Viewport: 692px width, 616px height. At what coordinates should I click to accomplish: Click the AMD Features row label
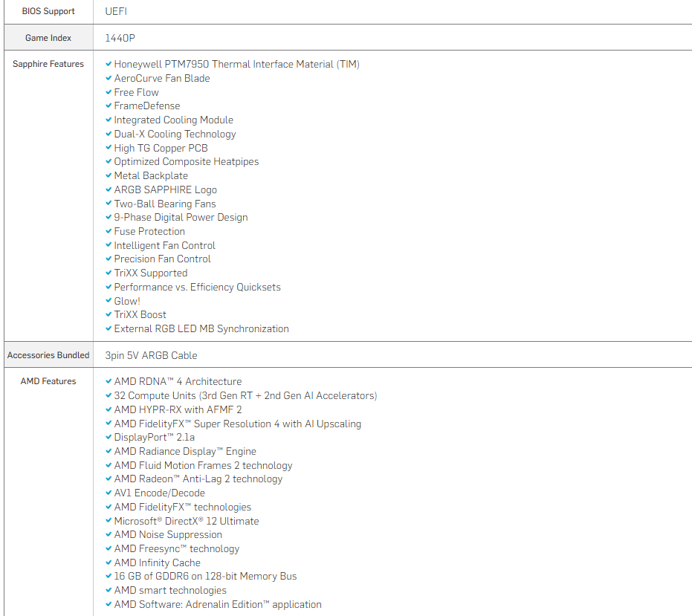click(x=48, y=381)
